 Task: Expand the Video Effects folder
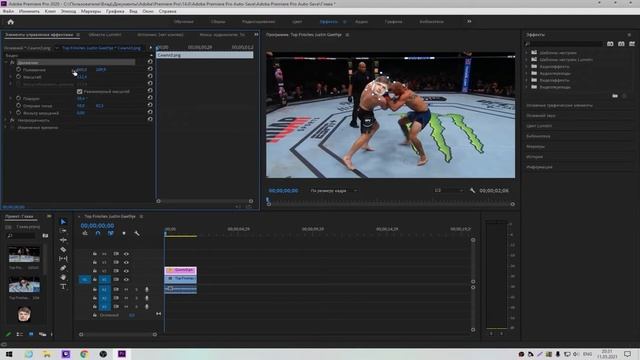tap(527, 80)
